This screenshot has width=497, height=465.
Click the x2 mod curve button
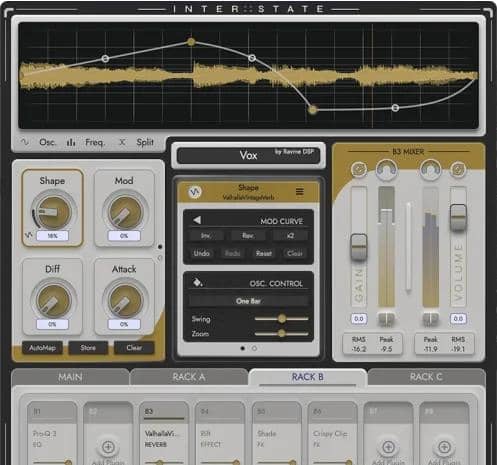[290, 236]
